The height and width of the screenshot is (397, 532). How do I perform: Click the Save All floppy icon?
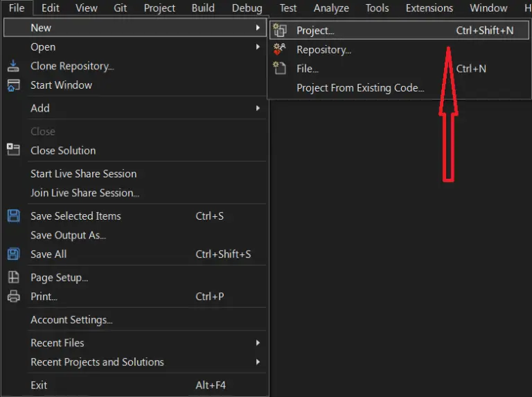(x=14, y=254)
